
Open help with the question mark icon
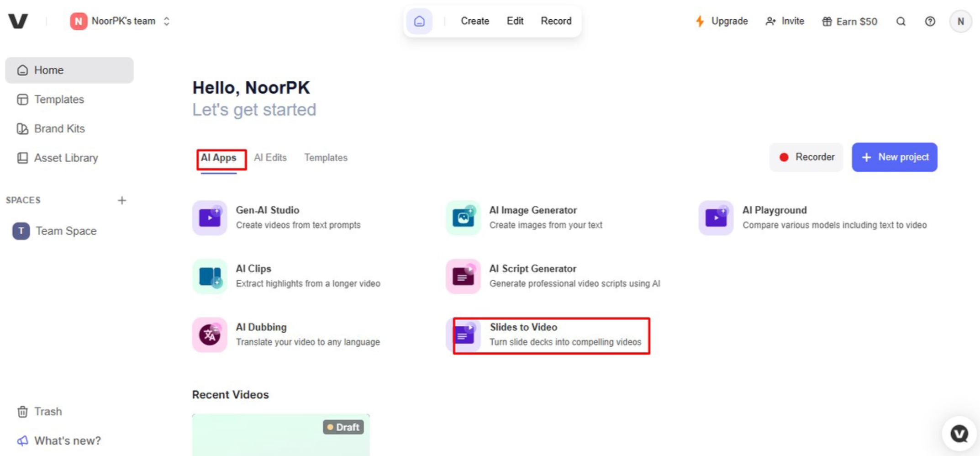tap(930, 21)
